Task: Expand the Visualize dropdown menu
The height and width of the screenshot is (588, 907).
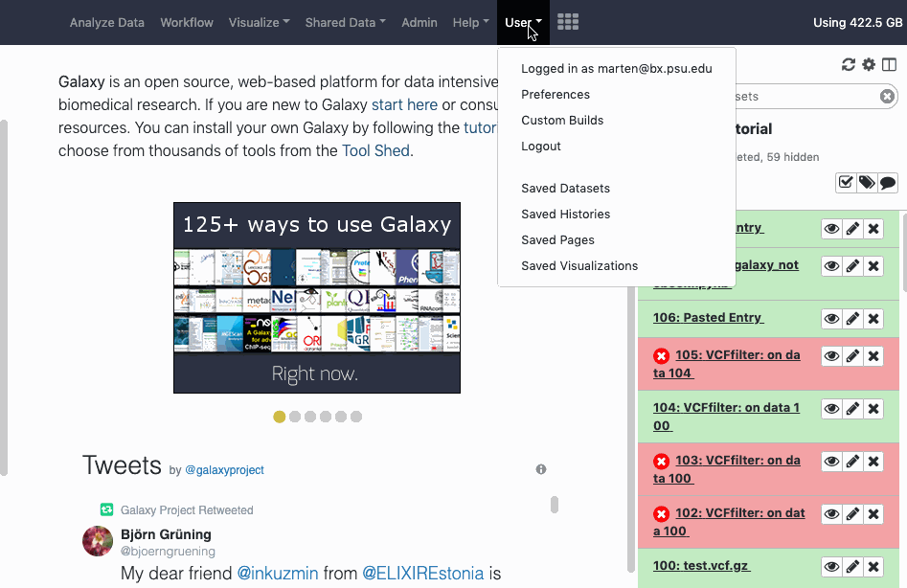Action: coord(259,22)
